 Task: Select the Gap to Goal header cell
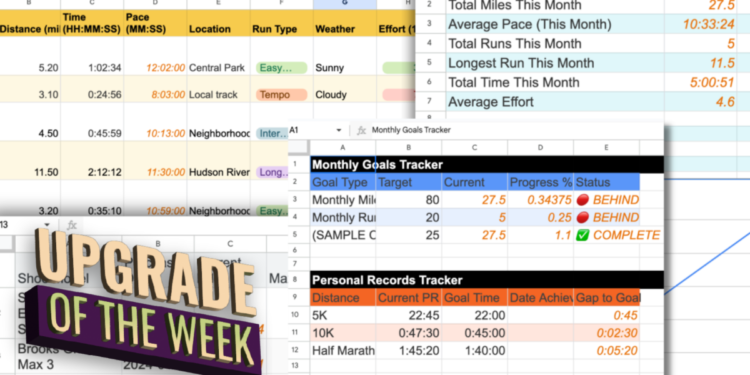click(607, 298)
